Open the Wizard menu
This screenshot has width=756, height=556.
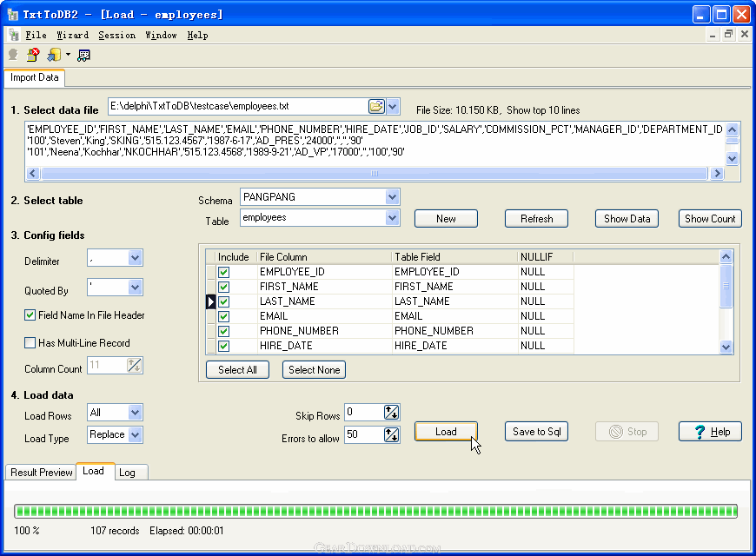click(x=72, y=36)
